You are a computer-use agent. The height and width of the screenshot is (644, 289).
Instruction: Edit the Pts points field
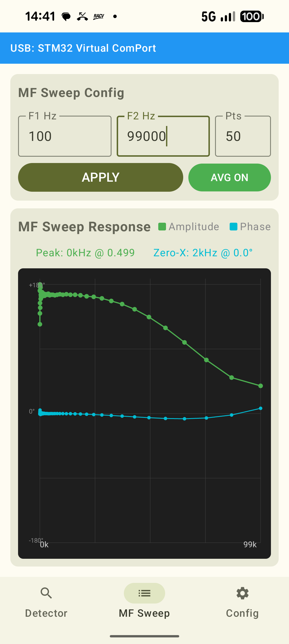(x=243, y=136)
